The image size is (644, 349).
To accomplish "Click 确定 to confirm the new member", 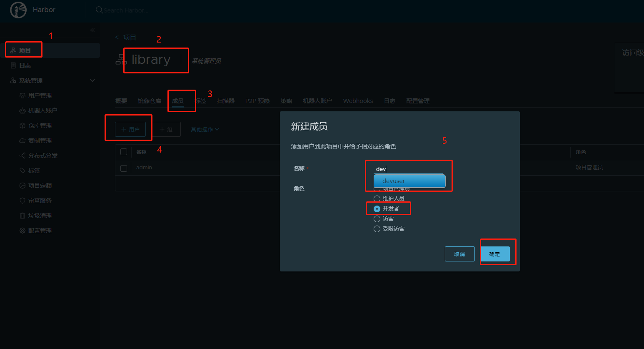I will click(x=496, y=254).
